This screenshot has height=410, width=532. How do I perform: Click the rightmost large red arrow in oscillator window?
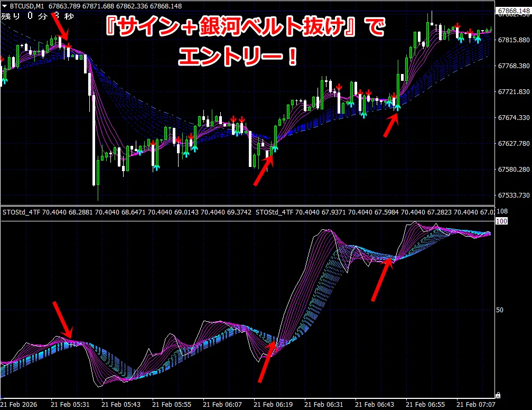tap(382, 279)
